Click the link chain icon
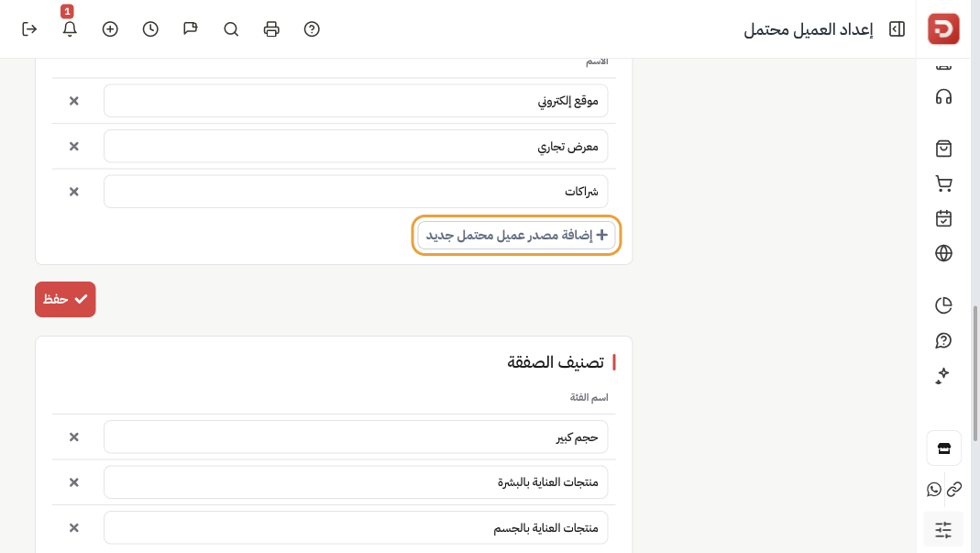This screenshot has height=553, width=980. (954, 489)
